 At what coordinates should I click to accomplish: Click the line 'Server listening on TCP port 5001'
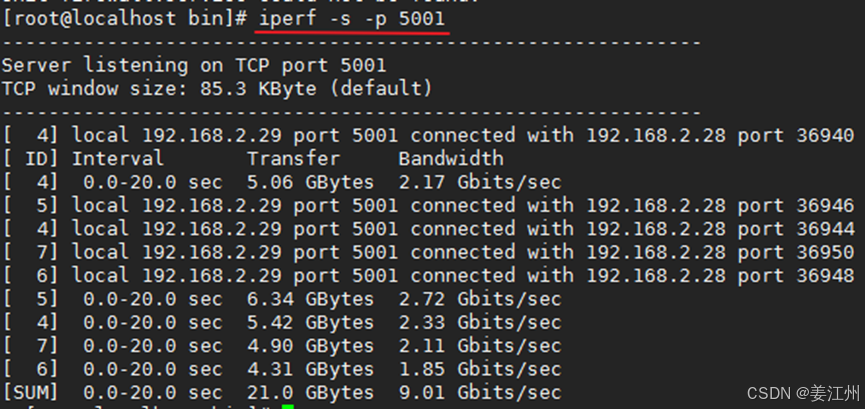(194, 66)
